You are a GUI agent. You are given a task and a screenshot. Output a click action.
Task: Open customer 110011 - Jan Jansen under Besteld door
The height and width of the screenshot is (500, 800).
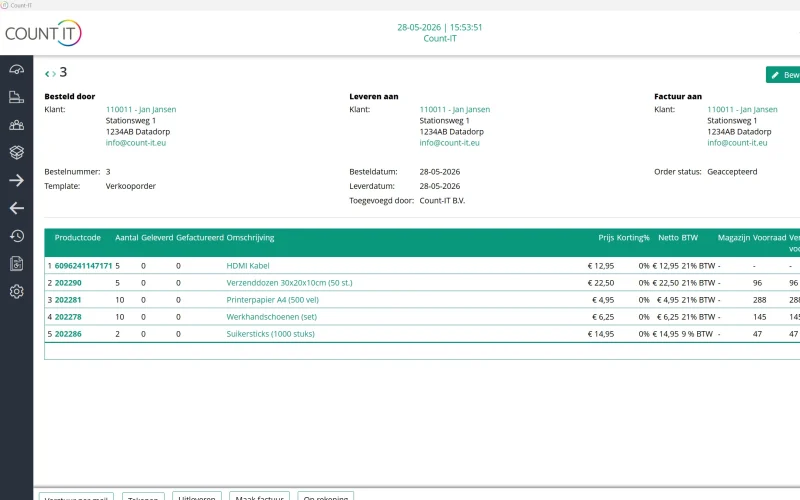(x=141, y=109)
